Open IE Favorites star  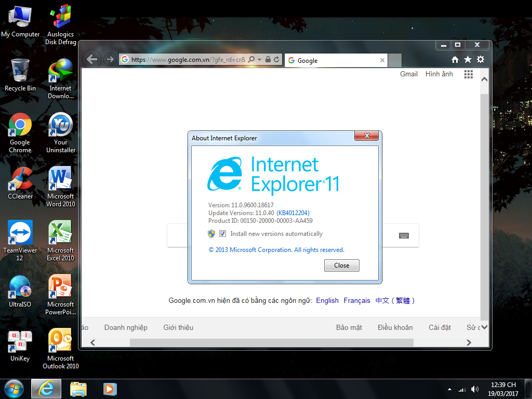click(468, 60)
